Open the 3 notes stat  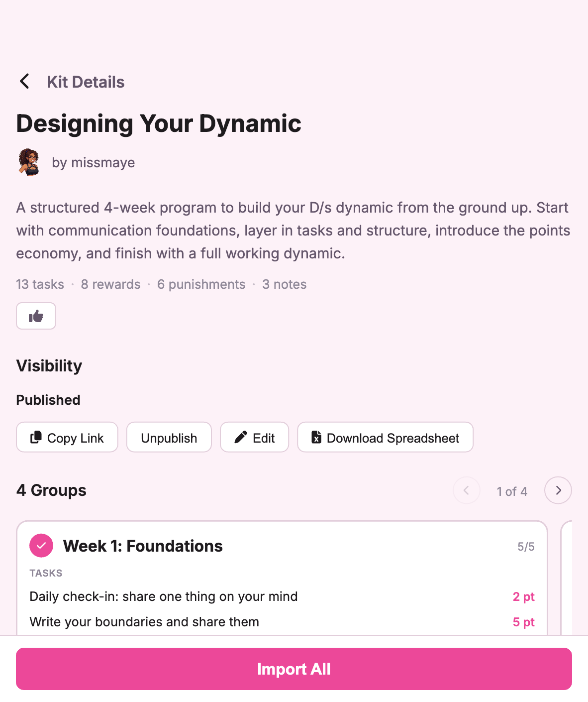tap(284, 284)
